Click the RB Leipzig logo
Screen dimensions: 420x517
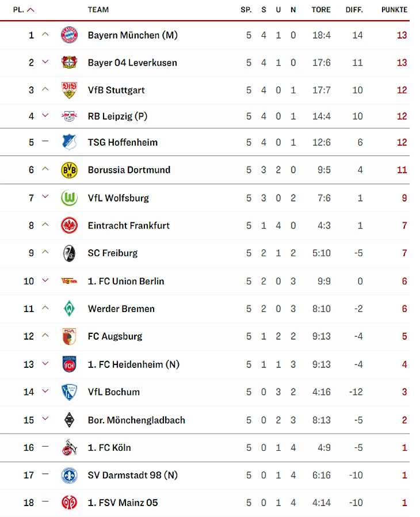(69, 116)
